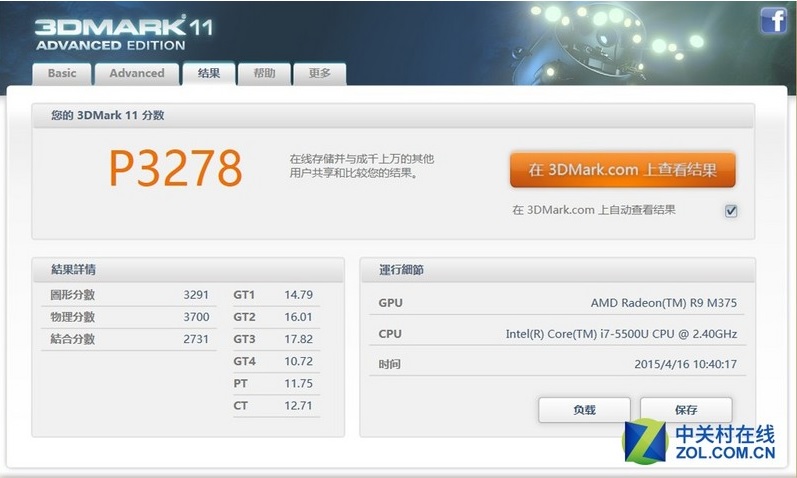The image size is (797, 478).
Task: Open the 更多 tab
Action: [320, 73]
